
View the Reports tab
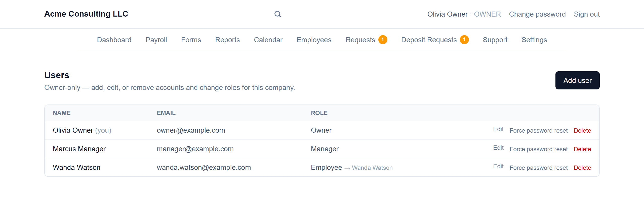[x=227, y=40]
